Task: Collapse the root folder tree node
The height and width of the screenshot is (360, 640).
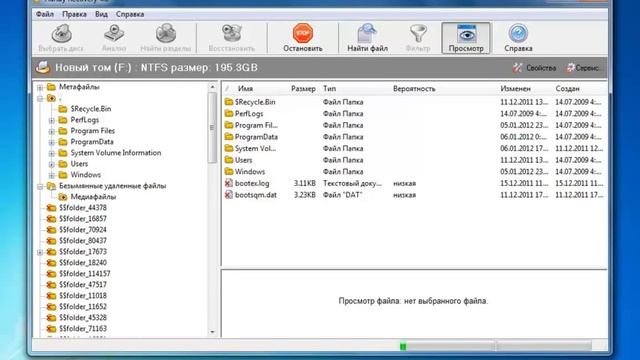Action: point(40,98)
